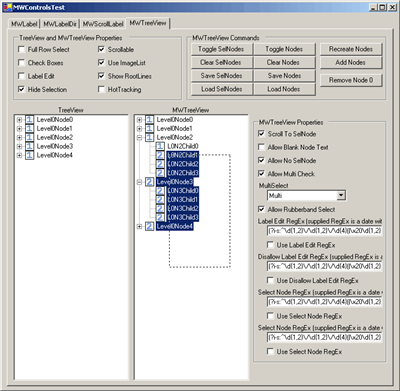Click the application icon in the title bar

point(7,7)
